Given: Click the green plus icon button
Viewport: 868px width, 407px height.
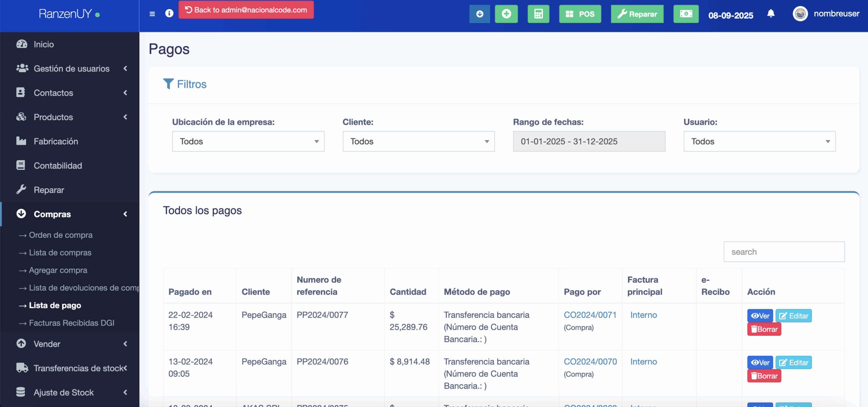Looking at the screenshot, I should 506,14.
